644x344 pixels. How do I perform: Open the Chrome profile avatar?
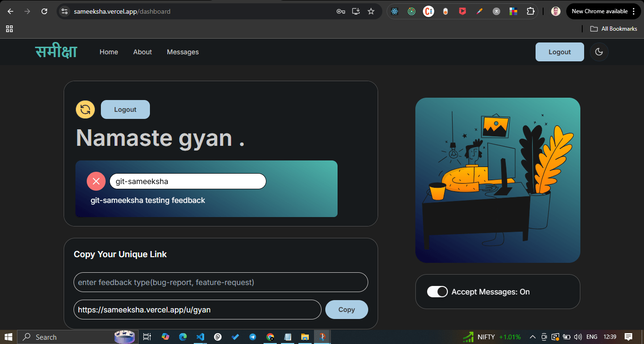[x=556, y=11]
